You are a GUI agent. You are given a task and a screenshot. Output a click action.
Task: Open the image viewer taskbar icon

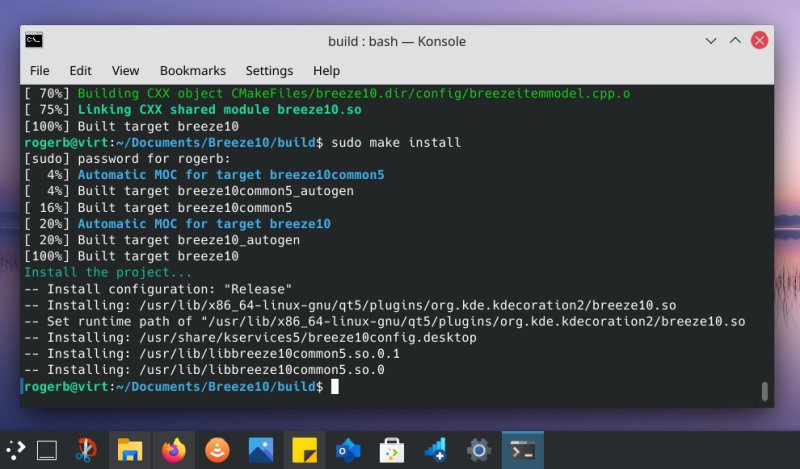tap(261, 450)
